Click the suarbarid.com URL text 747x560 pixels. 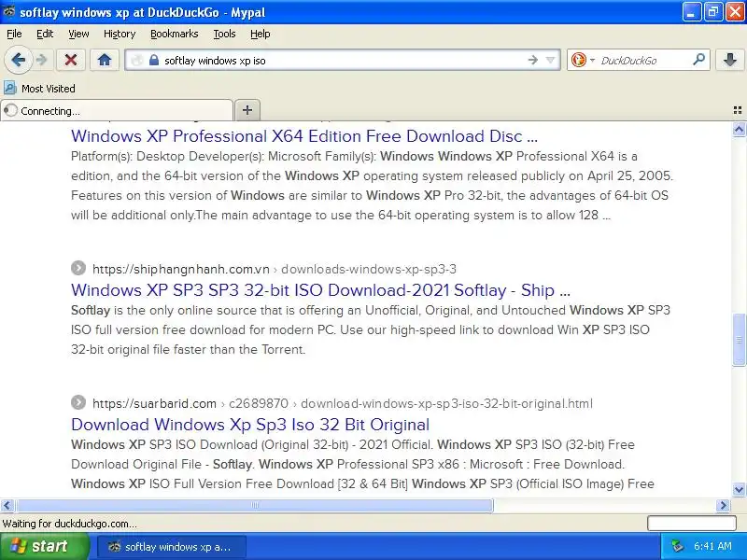pyautogui.click(x=154, y=403)
